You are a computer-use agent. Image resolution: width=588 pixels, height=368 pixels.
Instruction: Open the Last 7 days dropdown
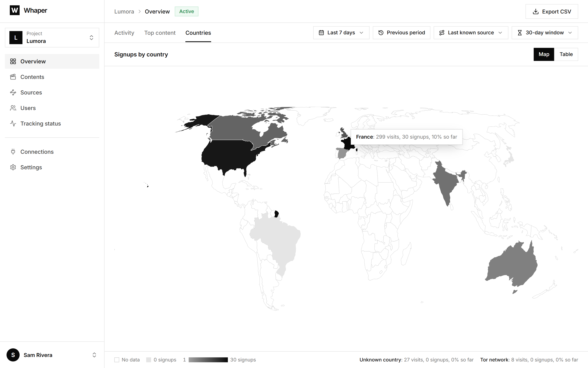tap(341, 33)
